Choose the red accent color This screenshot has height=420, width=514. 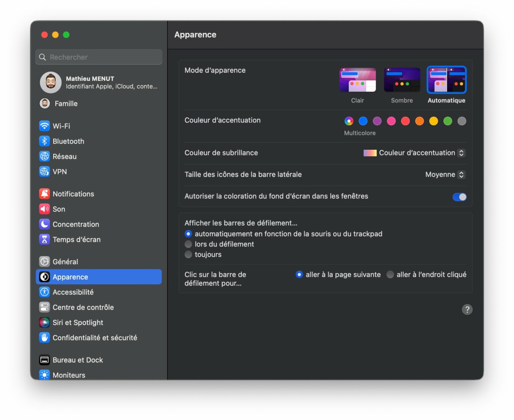[x=405, y=121]
